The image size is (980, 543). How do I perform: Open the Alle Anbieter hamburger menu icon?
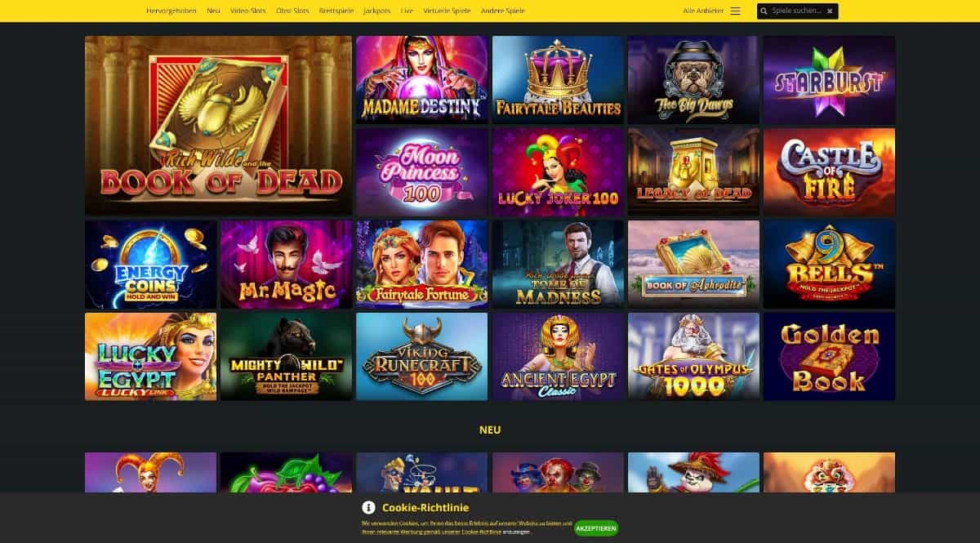coord(735,11)
